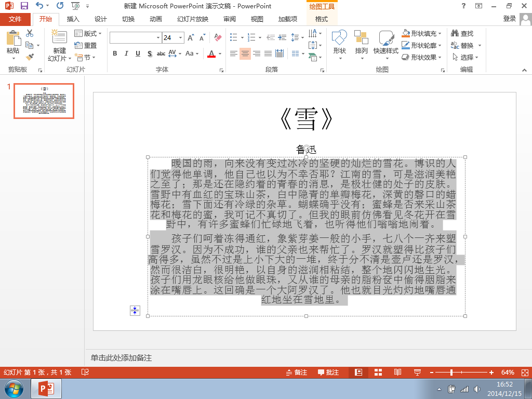
Task: Switch to reading view
Action: (x=397, y=372)
